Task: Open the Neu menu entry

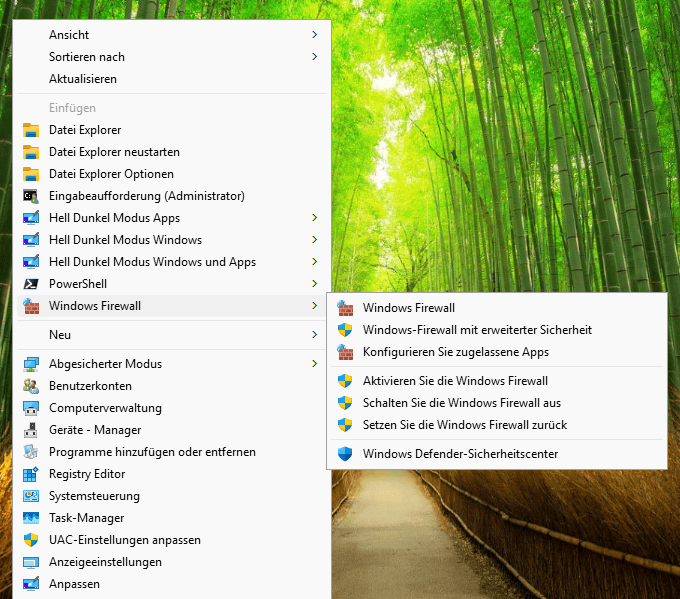Action: tap(173, 335)
